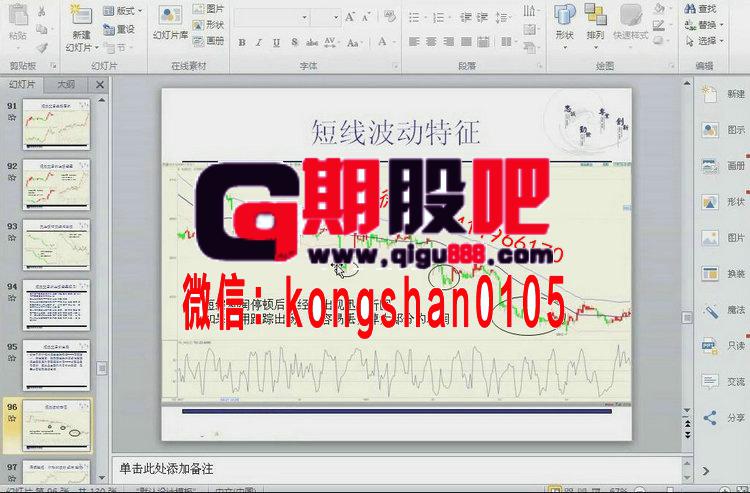Click the notes field to add notes
This screenshot has width=750, height=493.
point(396,469)
